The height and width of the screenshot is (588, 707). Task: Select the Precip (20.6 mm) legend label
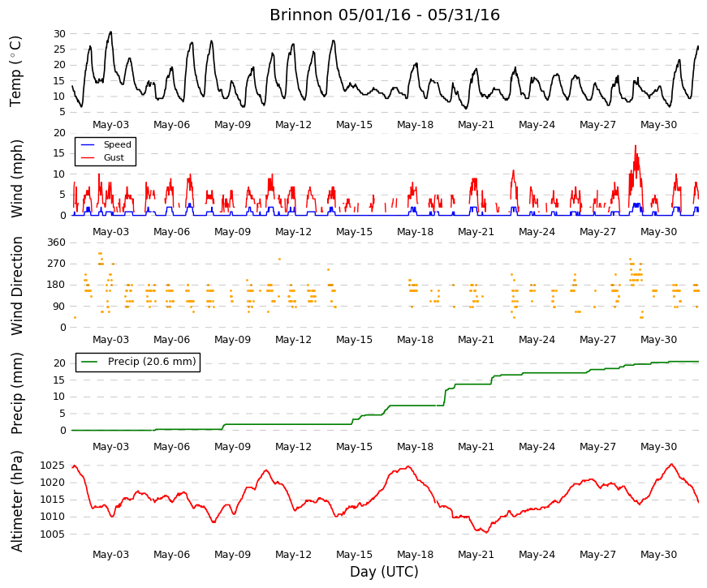[152, 362]
